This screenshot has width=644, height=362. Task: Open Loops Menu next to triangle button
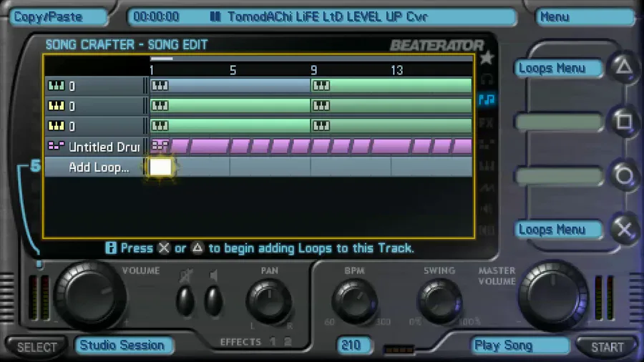click(x=557, y=68)
